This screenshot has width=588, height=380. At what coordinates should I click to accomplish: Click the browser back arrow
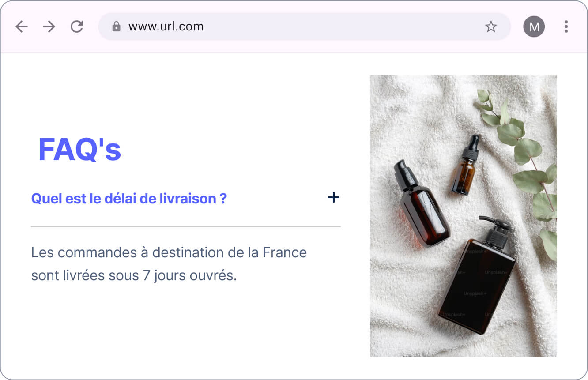pyautogui.click(x=21, y=27)
